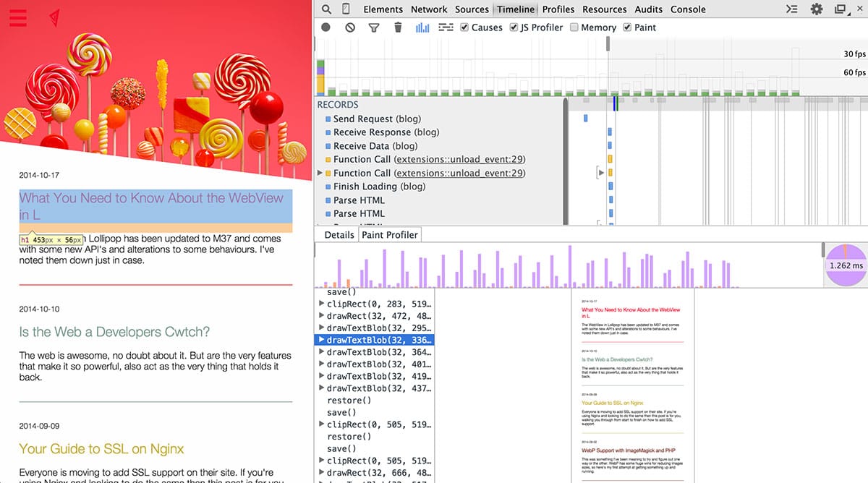Toggle the dock position icon
Image resolution: width=868 pixels, height=483 pixels.
tap(839, 9)
